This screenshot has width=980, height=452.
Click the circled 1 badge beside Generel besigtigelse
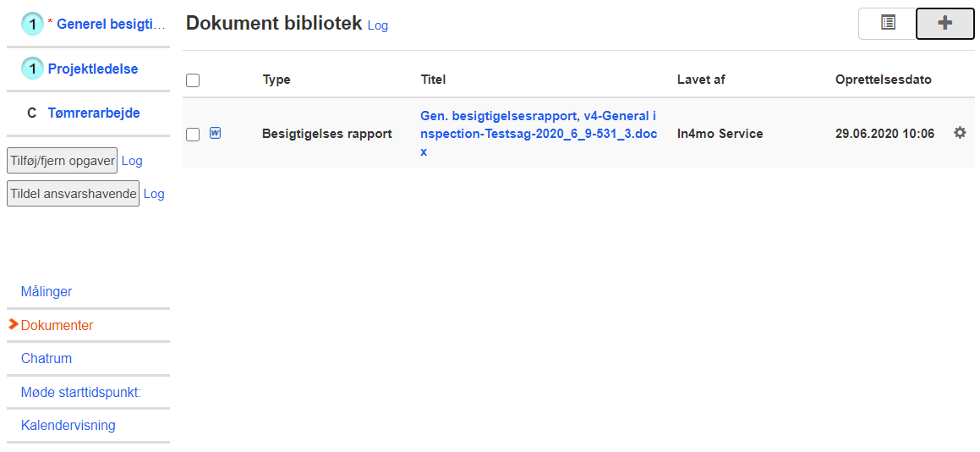coord(32,25)
